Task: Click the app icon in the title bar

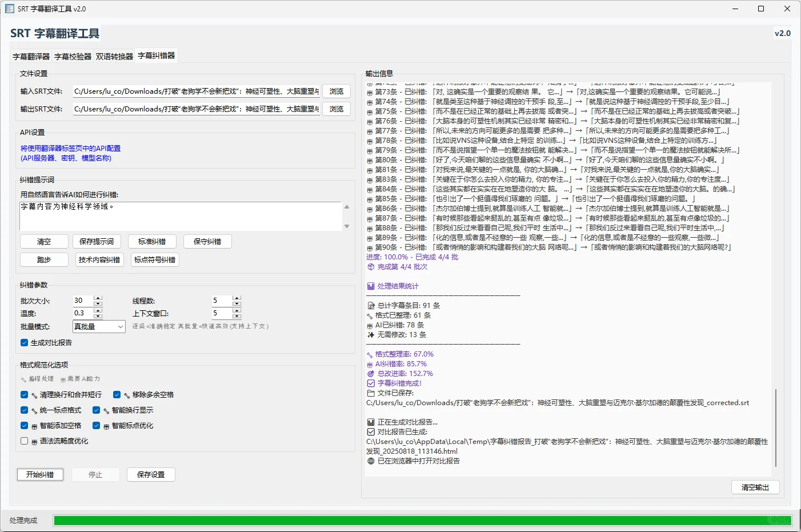Action: (x=9, y=9)
